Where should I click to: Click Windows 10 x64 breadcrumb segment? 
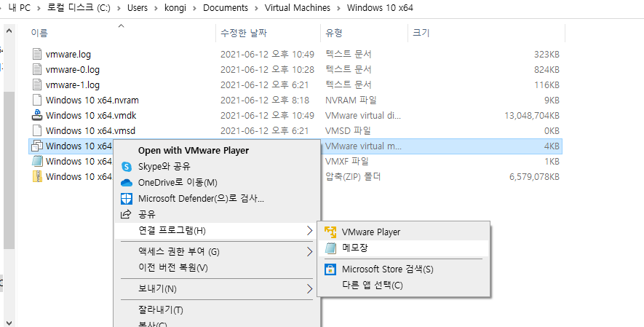[380, 8]
